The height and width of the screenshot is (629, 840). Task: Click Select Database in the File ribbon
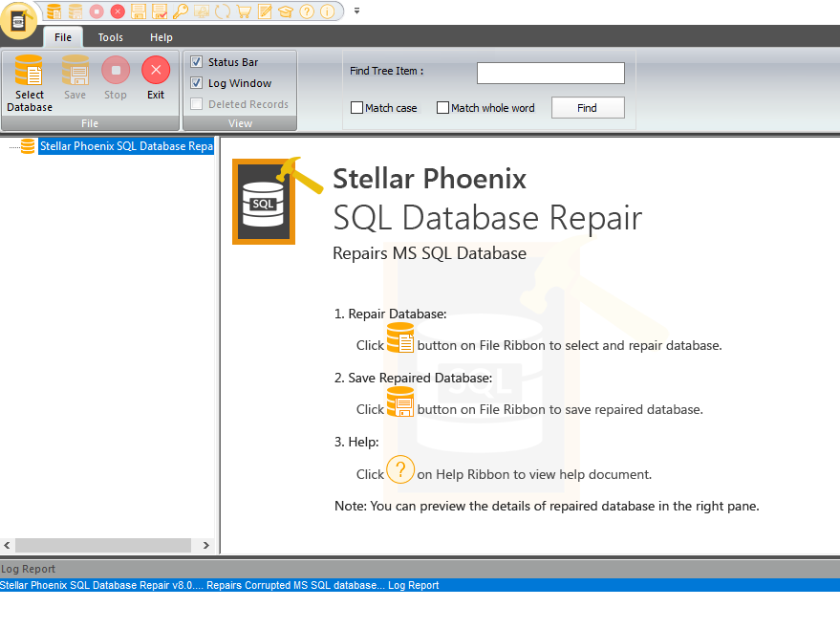pos(30,83)
